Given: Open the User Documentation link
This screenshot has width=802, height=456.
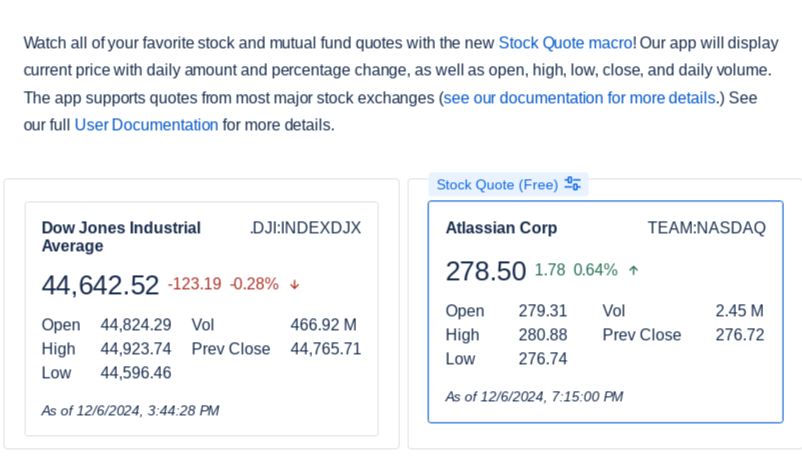Looking at the screenshot, I should [x=146, y=125].
